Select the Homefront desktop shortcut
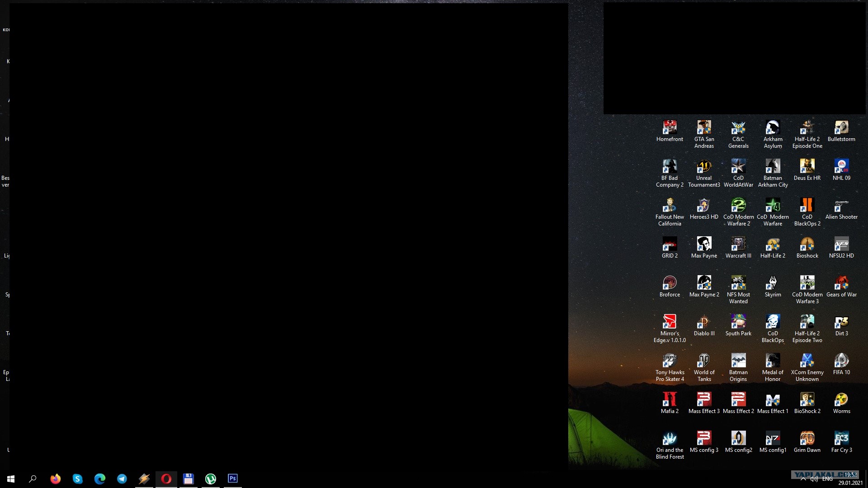Image resolution: width=868 pixels, height=488 pixels. 670,131
